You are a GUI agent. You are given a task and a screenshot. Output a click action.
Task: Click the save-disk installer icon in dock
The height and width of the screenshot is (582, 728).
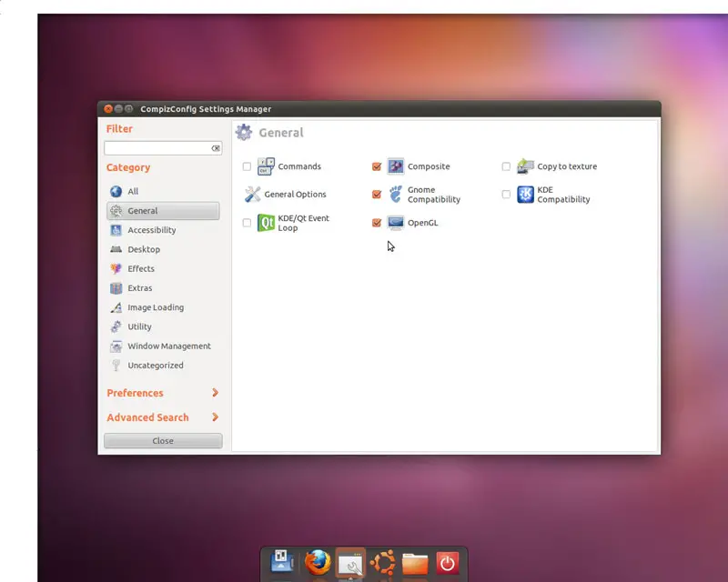pyautogui.click(x=281, y=562)
